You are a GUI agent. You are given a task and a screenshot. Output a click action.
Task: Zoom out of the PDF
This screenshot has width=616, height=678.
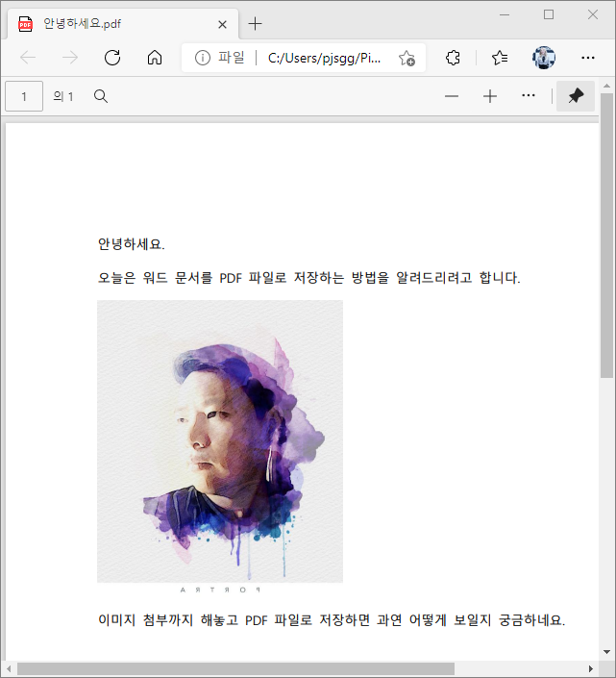tap(452, 96)
